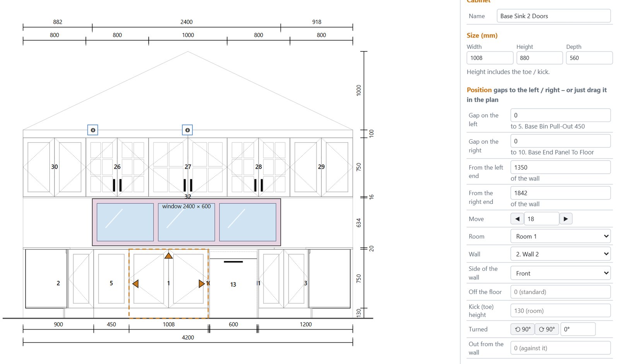Click the Gap on the left field
The image size is (619, 364).
coord(561,115)
